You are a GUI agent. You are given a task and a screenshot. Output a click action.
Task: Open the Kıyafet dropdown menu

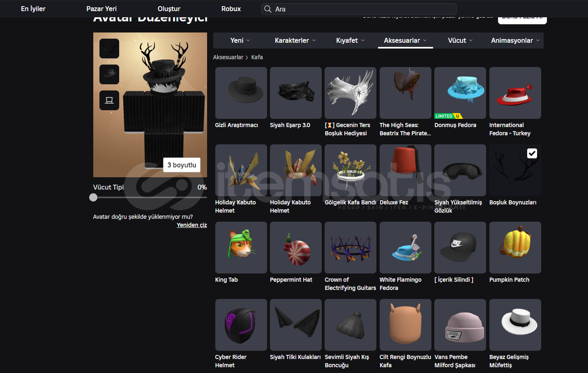coord(350,40)
